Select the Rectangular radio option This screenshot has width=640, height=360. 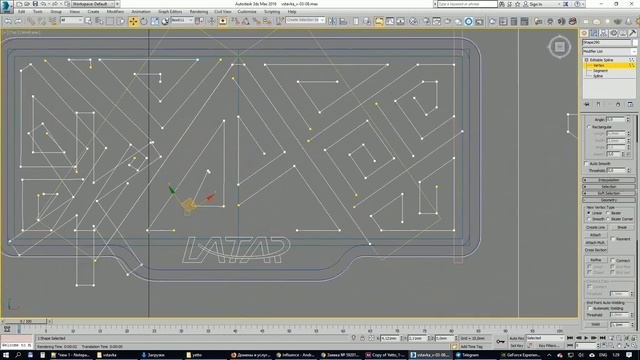[x=589, y=127]
